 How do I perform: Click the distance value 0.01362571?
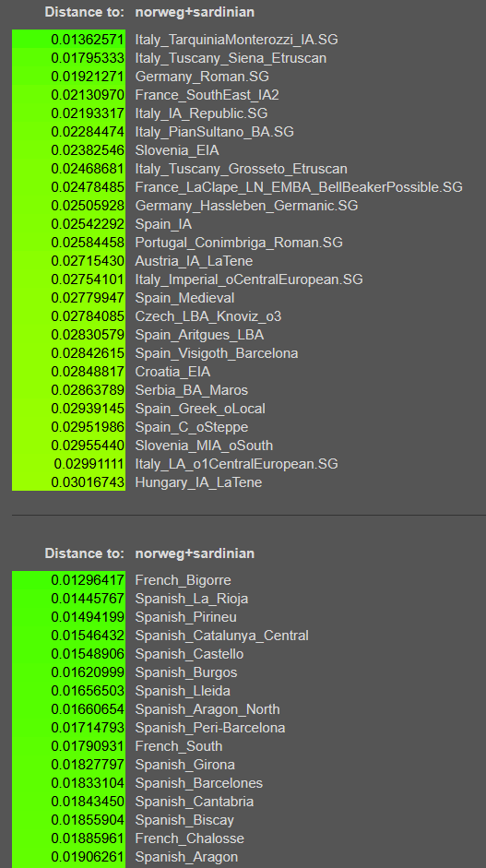coord(88,40)
